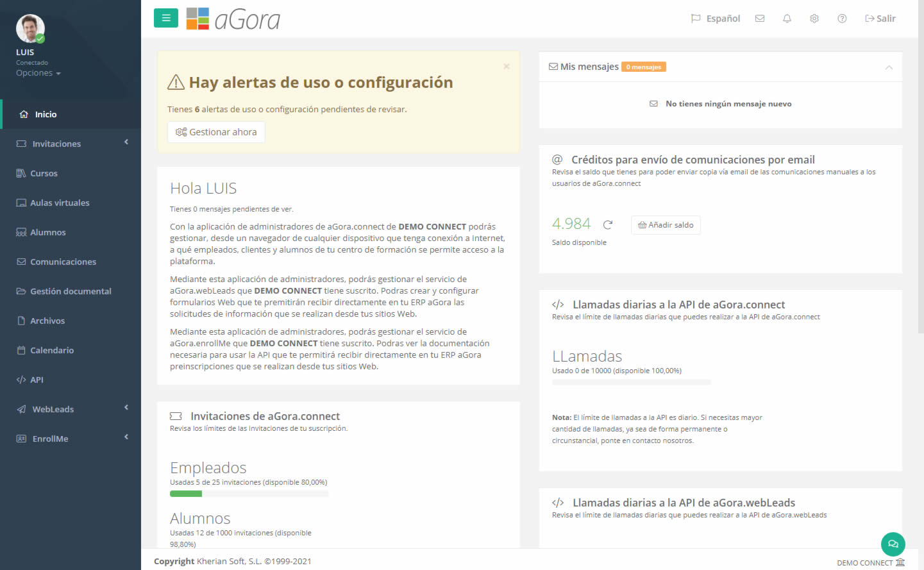Open the help question mark icon
The height and width of the screenshot is (570, 924).
click(x=842, y=19)
